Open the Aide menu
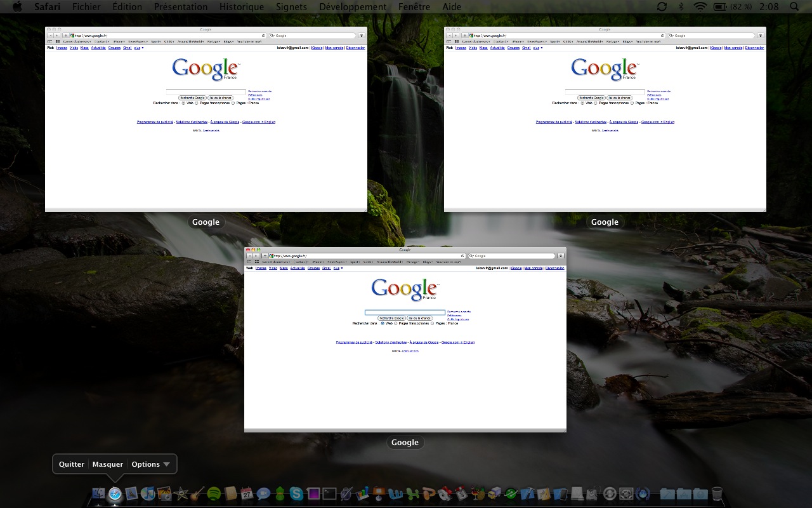Viewport: 812px width, 508px height. pyautogui.click(x=452, y=7)
